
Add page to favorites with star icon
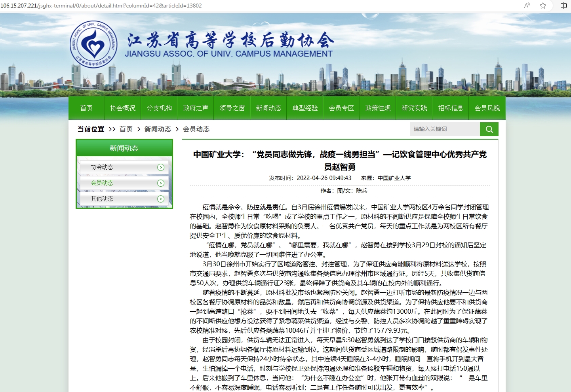pos(543,6)
